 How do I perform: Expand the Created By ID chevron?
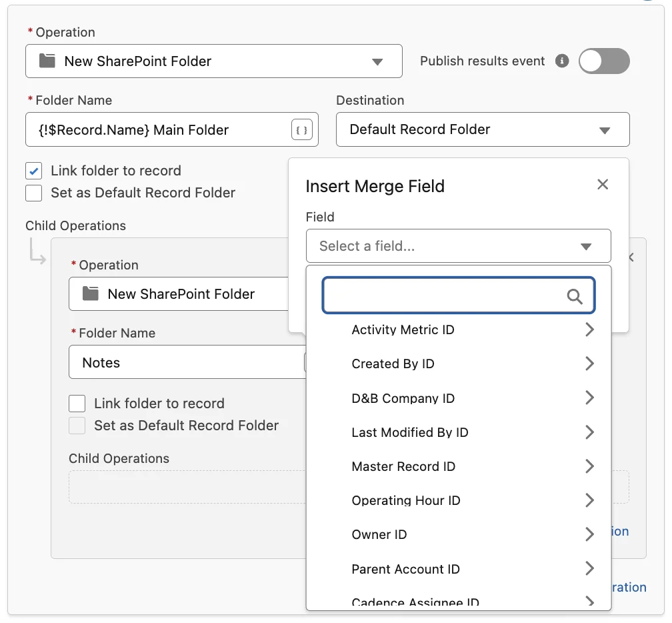tap(589, 363)
